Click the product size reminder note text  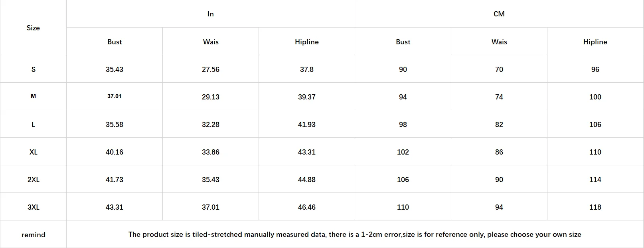click(355, 234)
